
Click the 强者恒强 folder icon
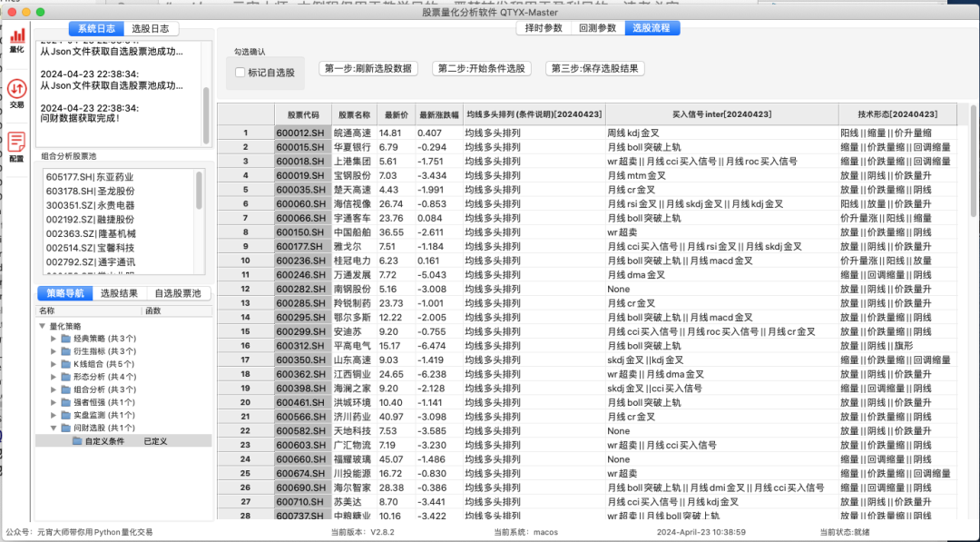(x=65, y=402)
